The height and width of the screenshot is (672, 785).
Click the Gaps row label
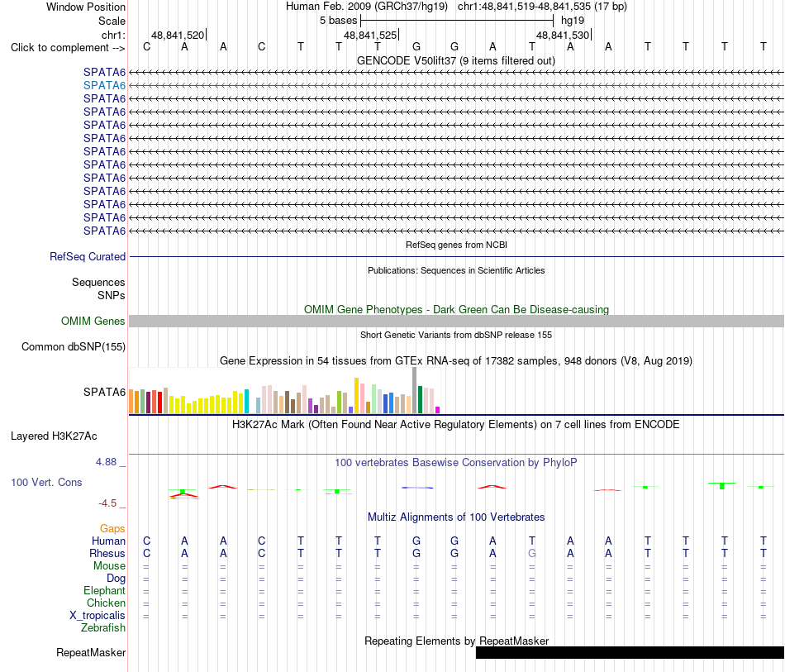tap(112, 529)
